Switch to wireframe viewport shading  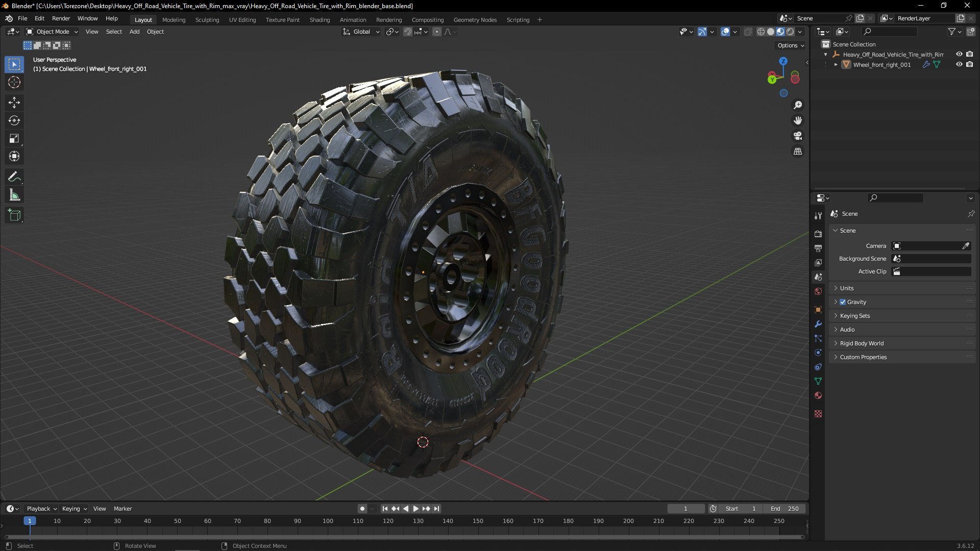click(x=761, y=32)
